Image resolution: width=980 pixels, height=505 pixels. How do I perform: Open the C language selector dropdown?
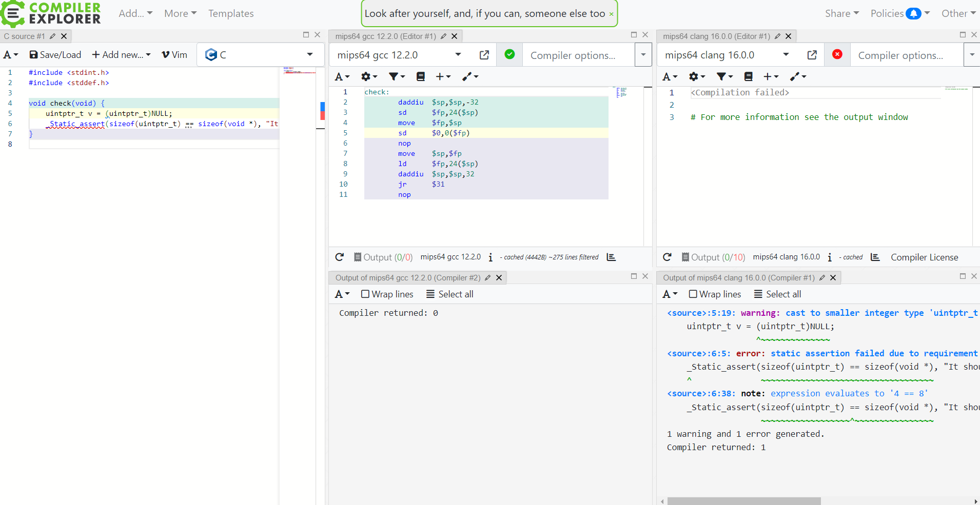pos(260,55)
